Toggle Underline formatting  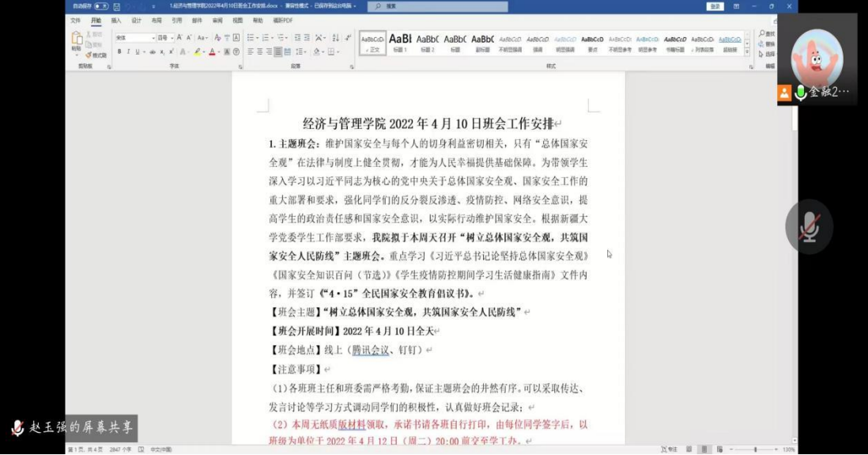pos(137,51)
